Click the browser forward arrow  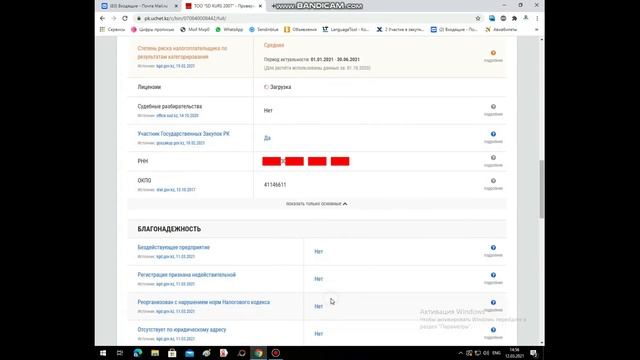pyautogui.click(x=113, y=18)
